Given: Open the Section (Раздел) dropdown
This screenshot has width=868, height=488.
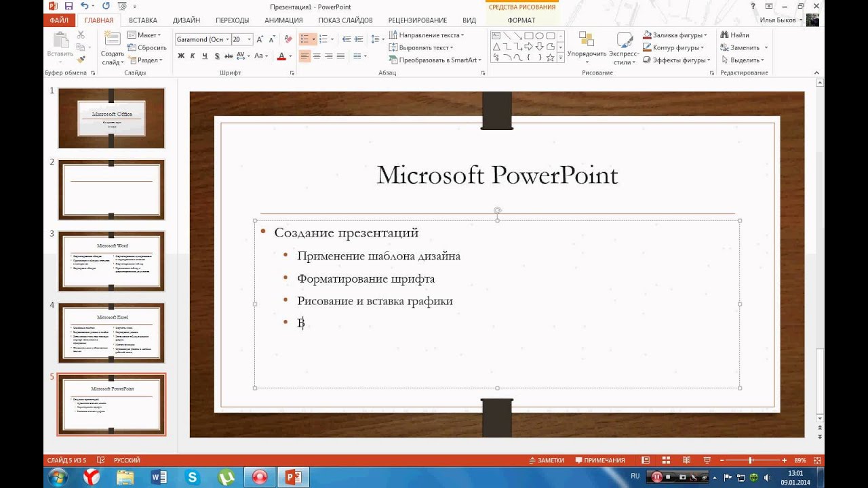Looking at the screenshot, I should [144, 60].
